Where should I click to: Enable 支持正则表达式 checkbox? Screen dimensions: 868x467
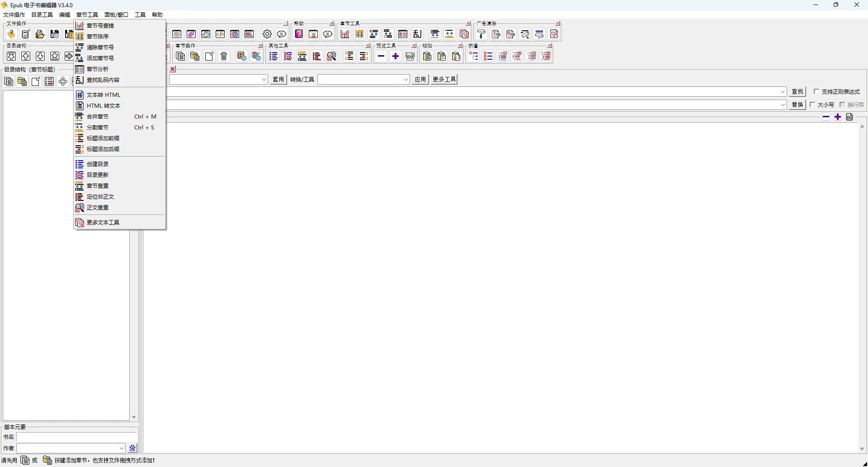(x=816, y=91)
